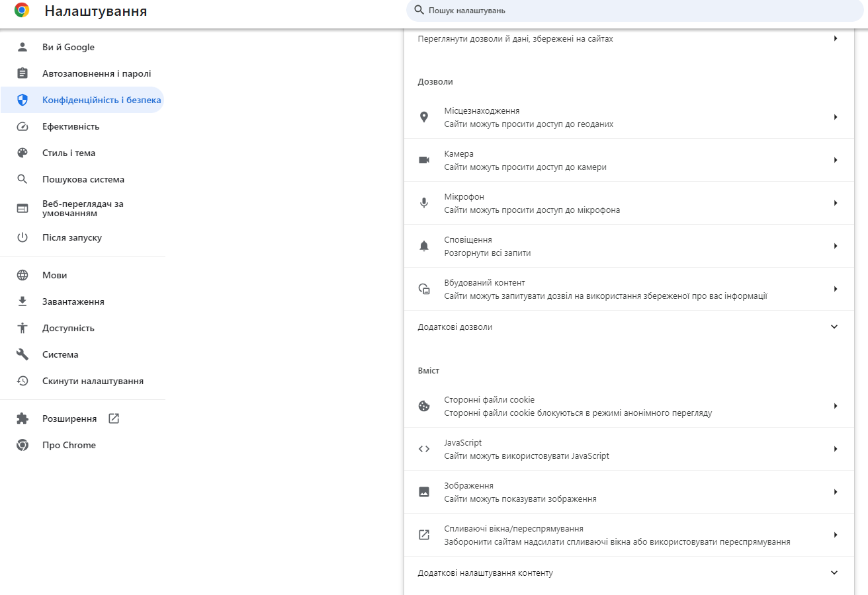Click the location pin icon for Місцезнаходження
Screen dimensions: 868x595
(x=424, y=117)
